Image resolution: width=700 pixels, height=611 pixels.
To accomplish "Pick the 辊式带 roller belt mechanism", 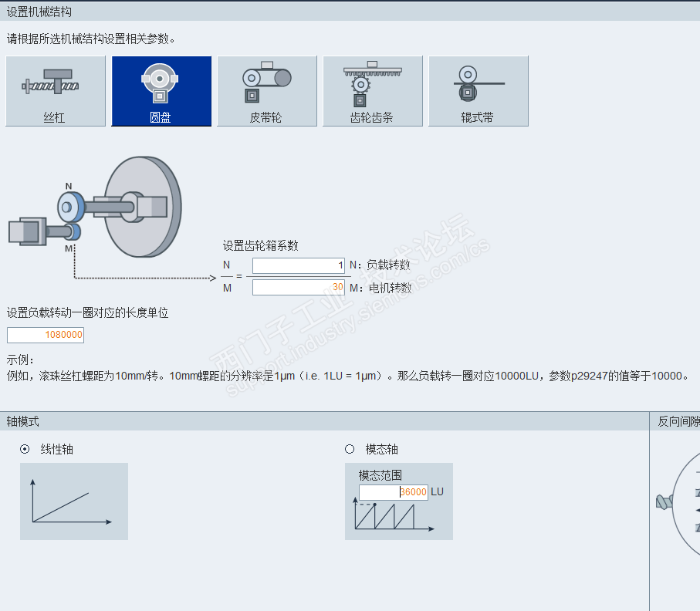I will 479,91.
